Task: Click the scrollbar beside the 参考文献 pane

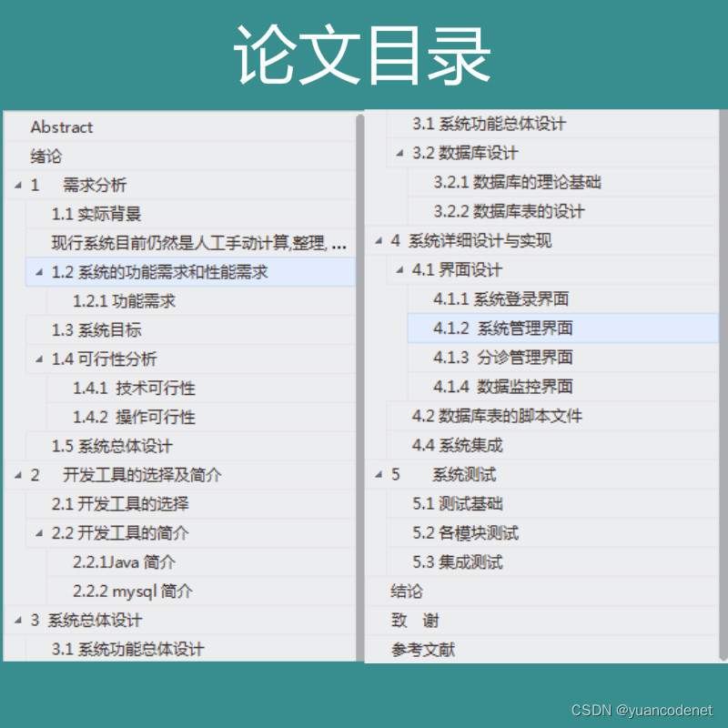Action: [x=723, y=384]
